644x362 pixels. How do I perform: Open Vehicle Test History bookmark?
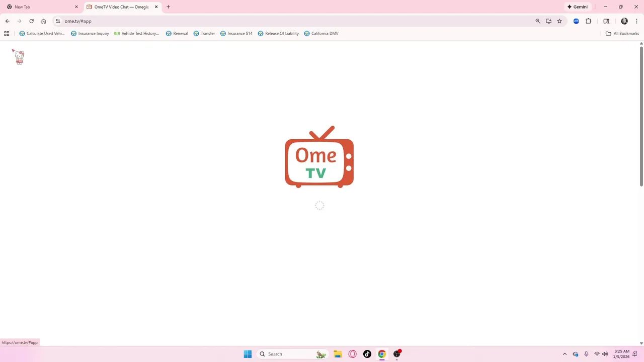137,34
